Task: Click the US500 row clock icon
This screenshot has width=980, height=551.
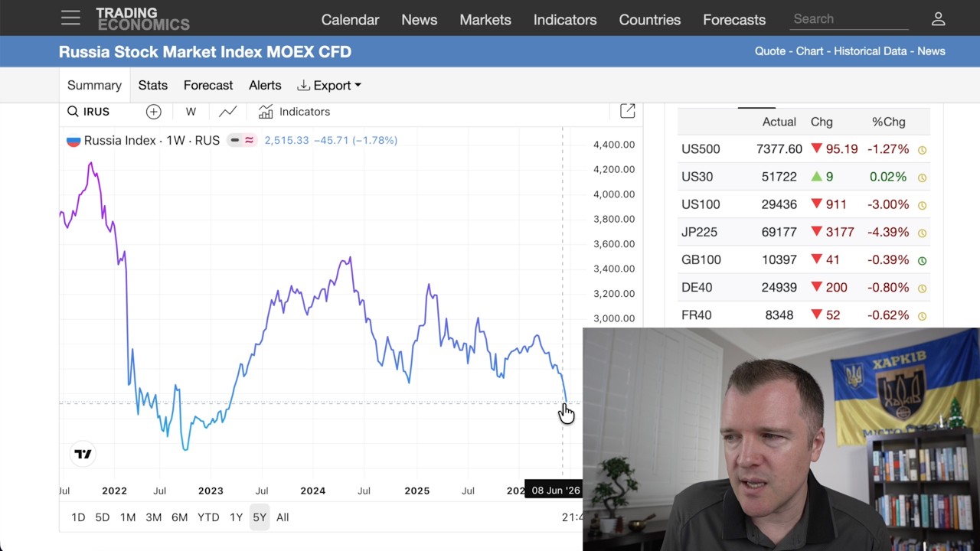Action: [922, 150]
